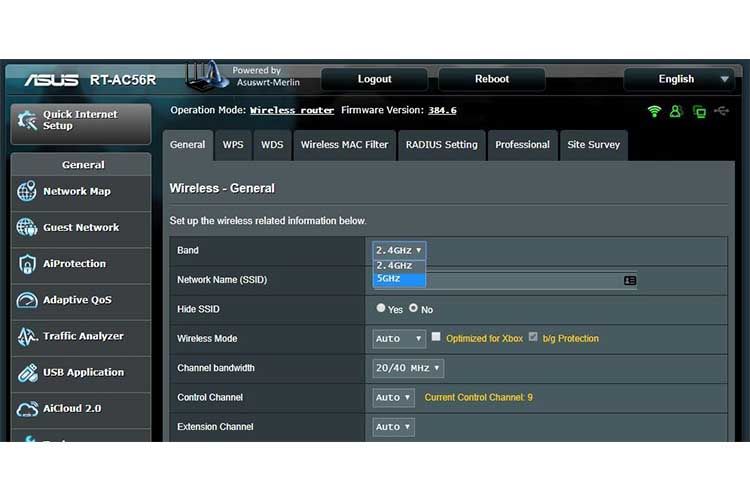Click the USB status icon in header
Image resolution: width=750 pixels, height=500 pixels.
pyautogui.click(x=721, y=111)
